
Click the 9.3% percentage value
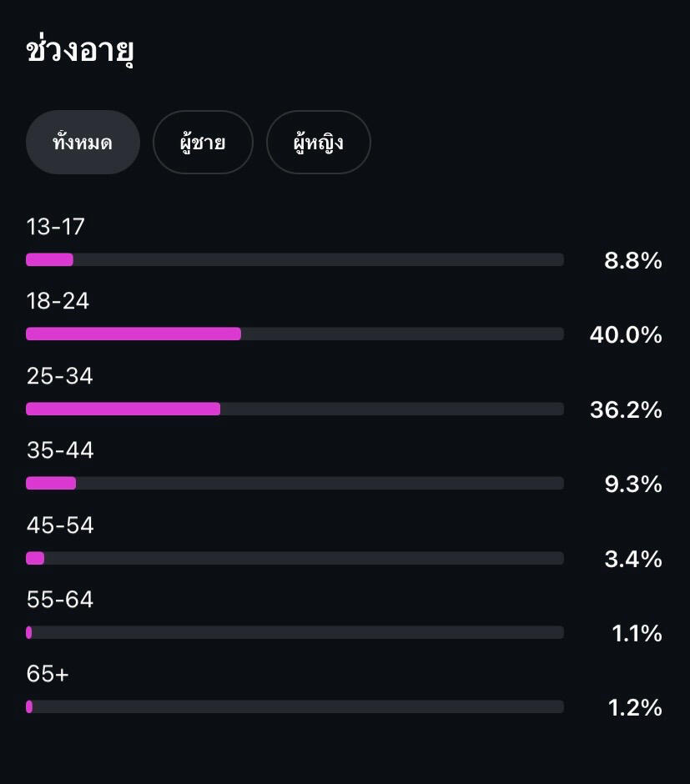pos(633,485)
